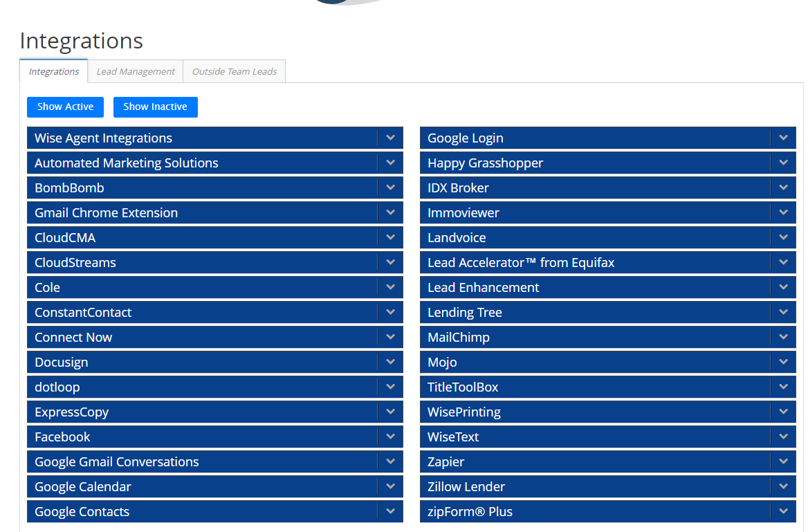This screenshot has width=808, height=532.
Task: Select the Facebook label
Action: 62,437
